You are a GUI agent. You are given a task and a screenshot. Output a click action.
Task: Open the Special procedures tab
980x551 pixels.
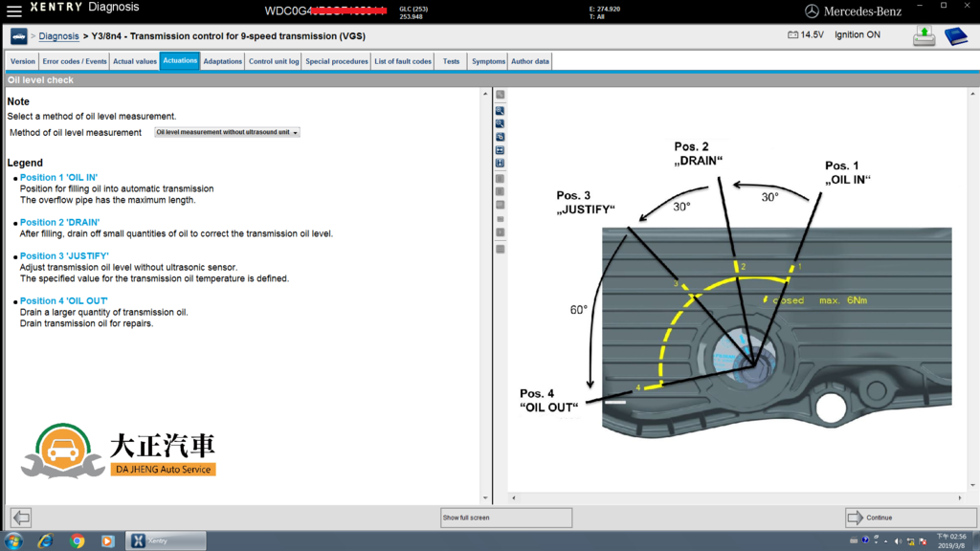pyautogui.click(x=337, y=61)
